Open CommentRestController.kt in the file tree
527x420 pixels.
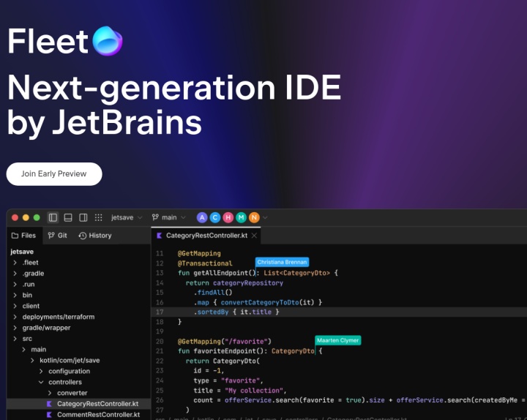[78, 415]
